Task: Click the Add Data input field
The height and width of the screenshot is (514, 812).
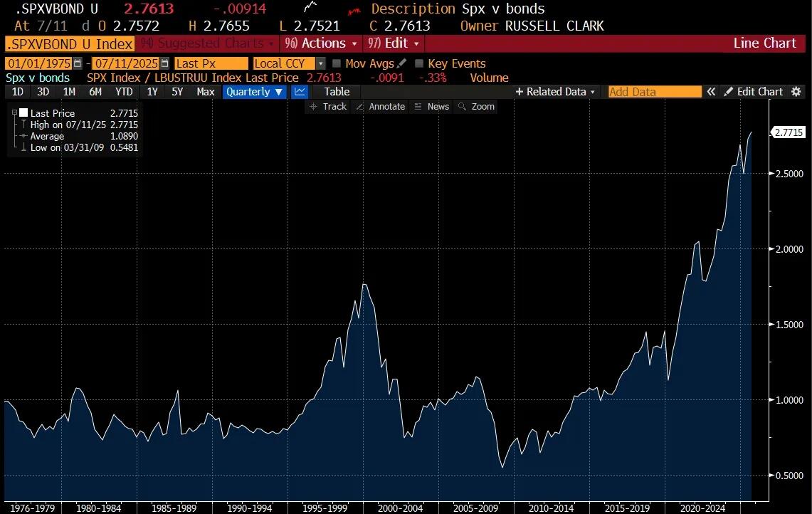Action: [655, 92]
